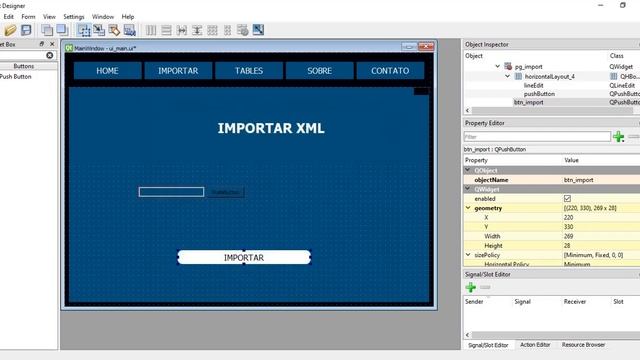Click the Open file folder icon

coord(10,30)
